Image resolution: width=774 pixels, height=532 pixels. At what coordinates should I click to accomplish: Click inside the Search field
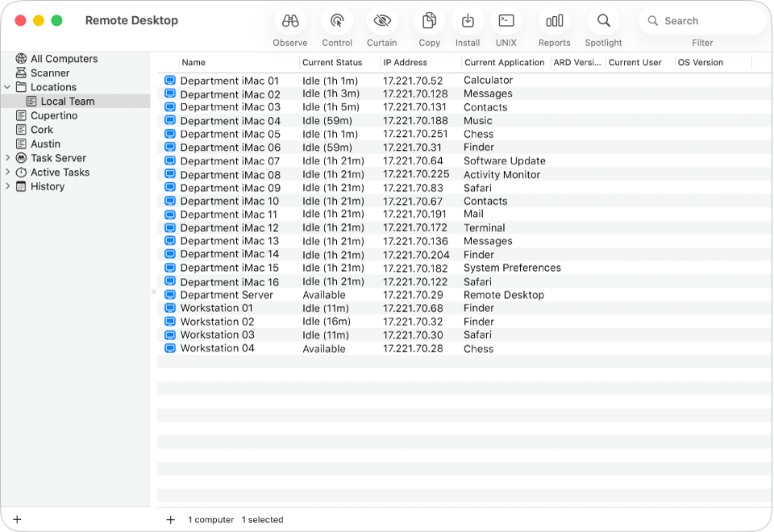tap(701, 20)
